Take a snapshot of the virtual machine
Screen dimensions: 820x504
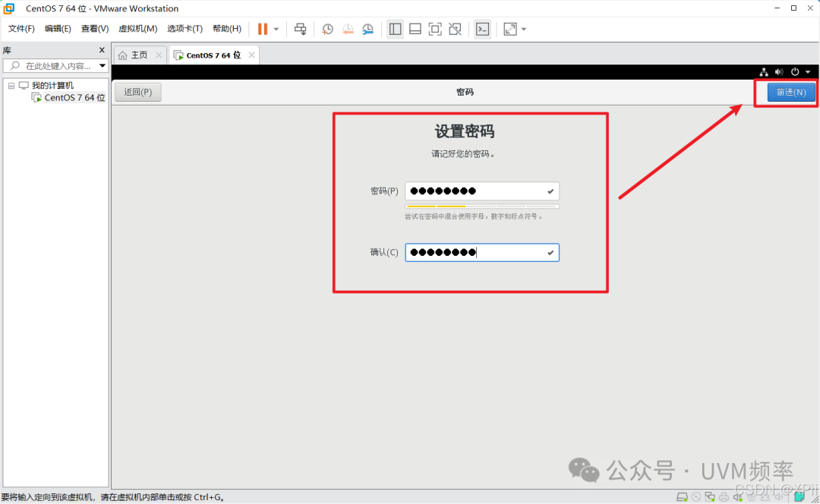click(x=326, y=29)
